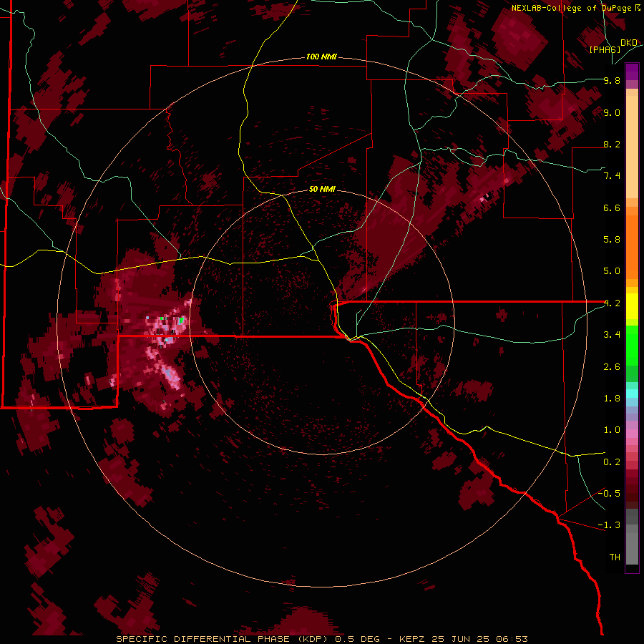Click the purple top segment of color bar
Screen dimensions: 644x644
[x=632, y=72]
